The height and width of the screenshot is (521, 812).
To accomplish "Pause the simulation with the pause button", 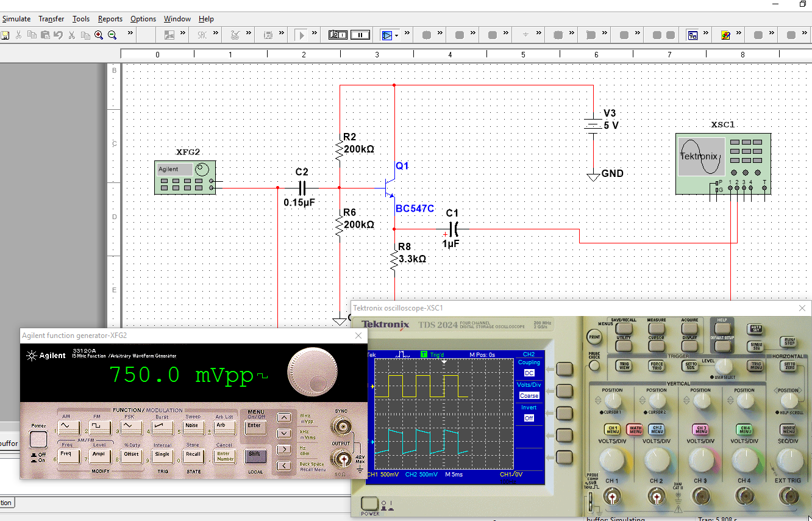I will click(x=360, y=35).
